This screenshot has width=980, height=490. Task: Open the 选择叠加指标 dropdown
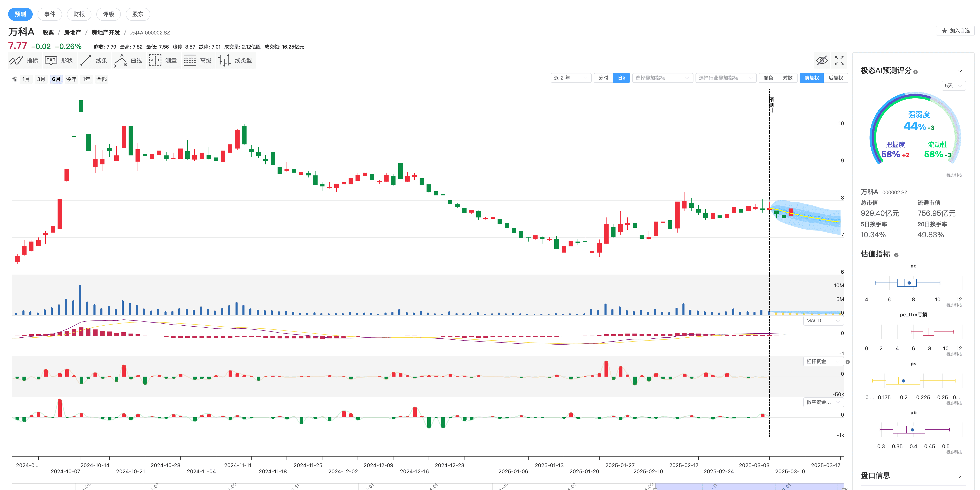(662, 78)
